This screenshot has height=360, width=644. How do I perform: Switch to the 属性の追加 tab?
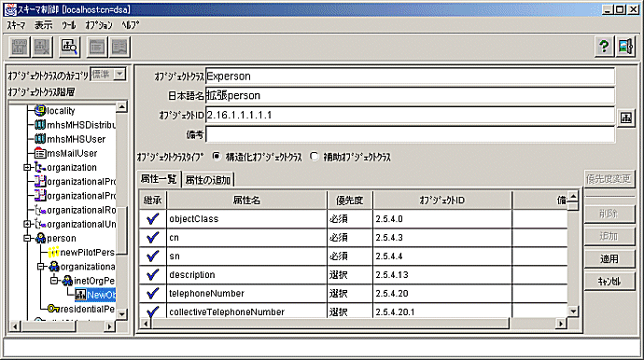(208, 180)
